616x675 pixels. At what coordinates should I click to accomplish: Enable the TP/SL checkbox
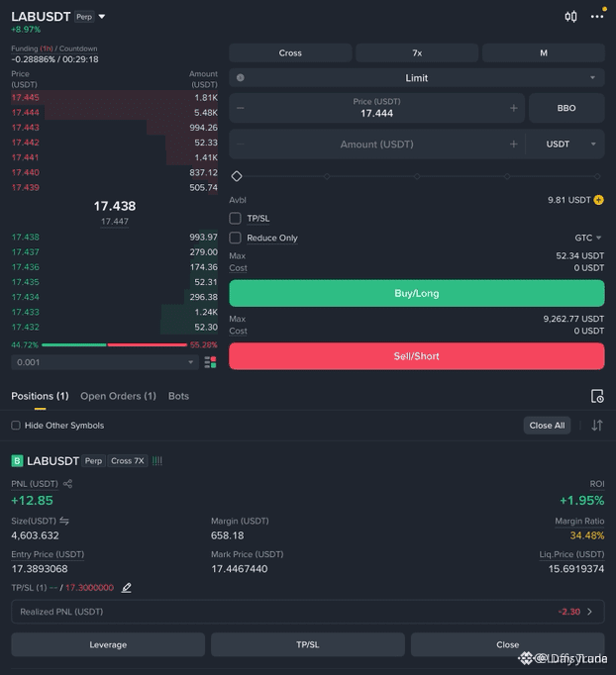tap(235, 219)
